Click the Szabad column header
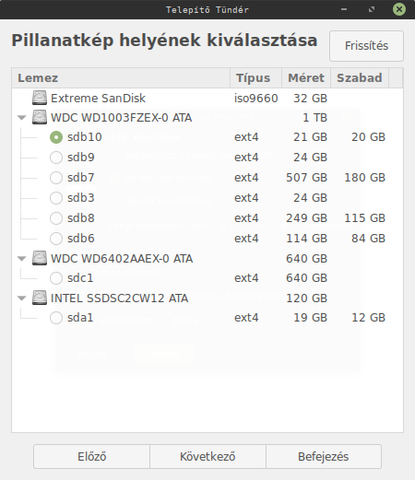Screen dimensions: 415x480 click(359, 78)
